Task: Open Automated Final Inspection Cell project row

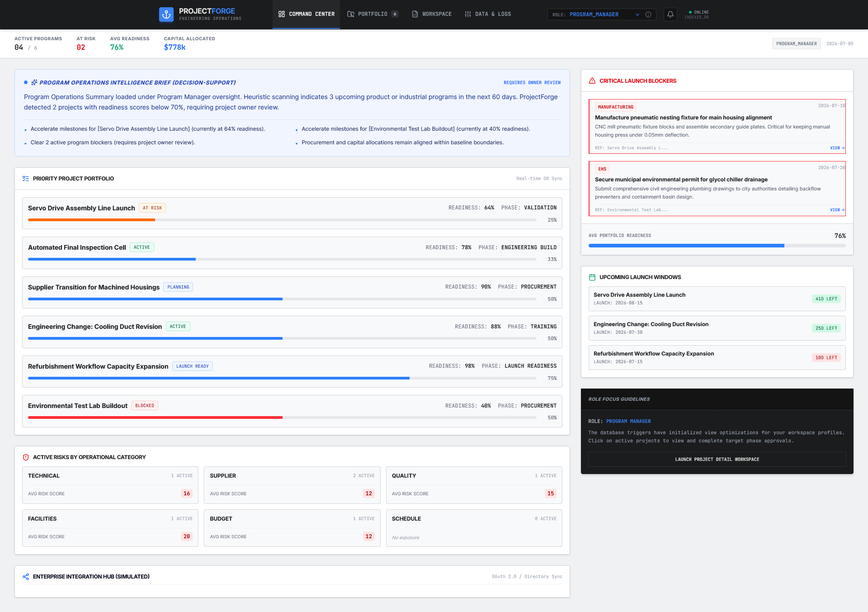Action: tap(292, 253)
